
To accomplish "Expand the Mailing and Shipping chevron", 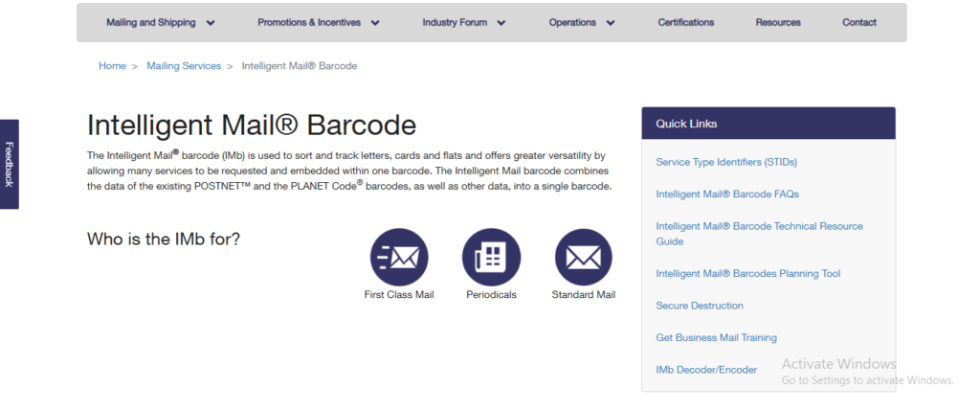I will (211, 23).
